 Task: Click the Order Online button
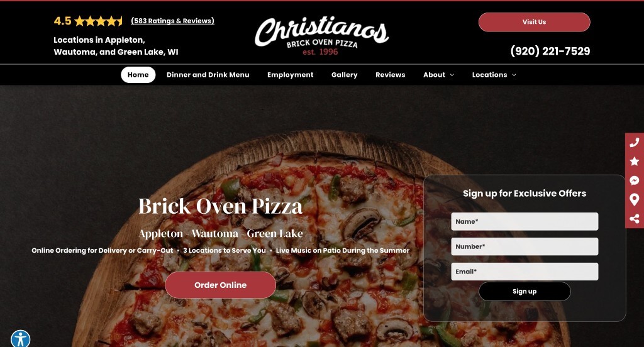click(x=221, y=285)
